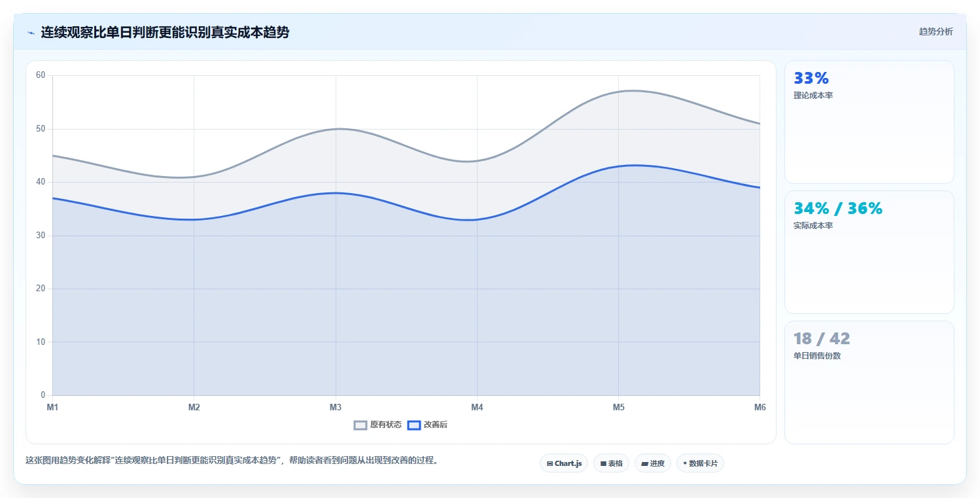
Task: Click the M4 x-axis label
Action: (477, 407)
